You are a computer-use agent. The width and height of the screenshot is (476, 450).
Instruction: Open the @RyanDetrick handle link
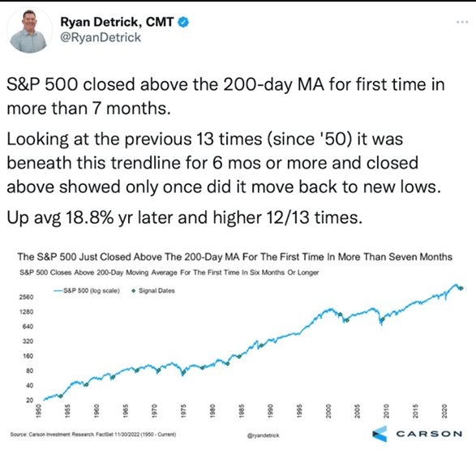(101, 37)
